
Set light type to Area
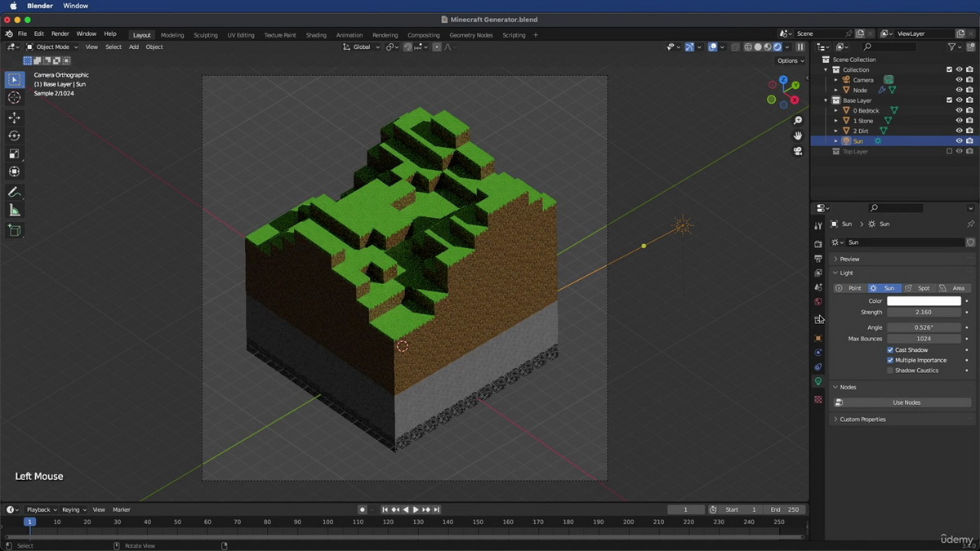[954, 288]
